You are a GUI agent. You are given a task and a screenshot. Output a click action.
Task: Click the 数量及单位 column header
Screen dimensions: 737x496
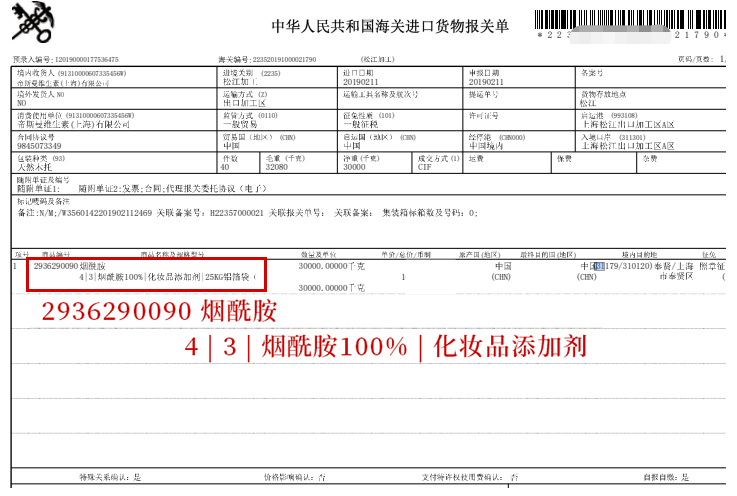(319, 255)
